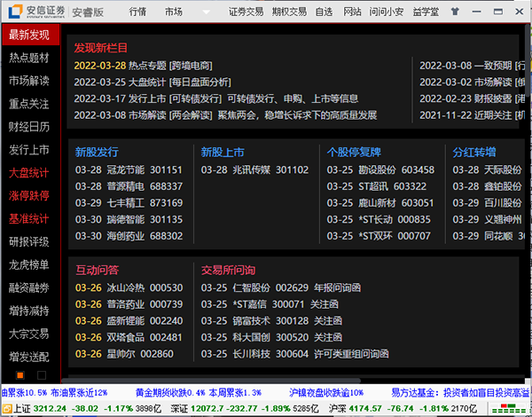Open 期权交易 in the top bar
Viewport: 532px width, 417px height.
[289, 12]
